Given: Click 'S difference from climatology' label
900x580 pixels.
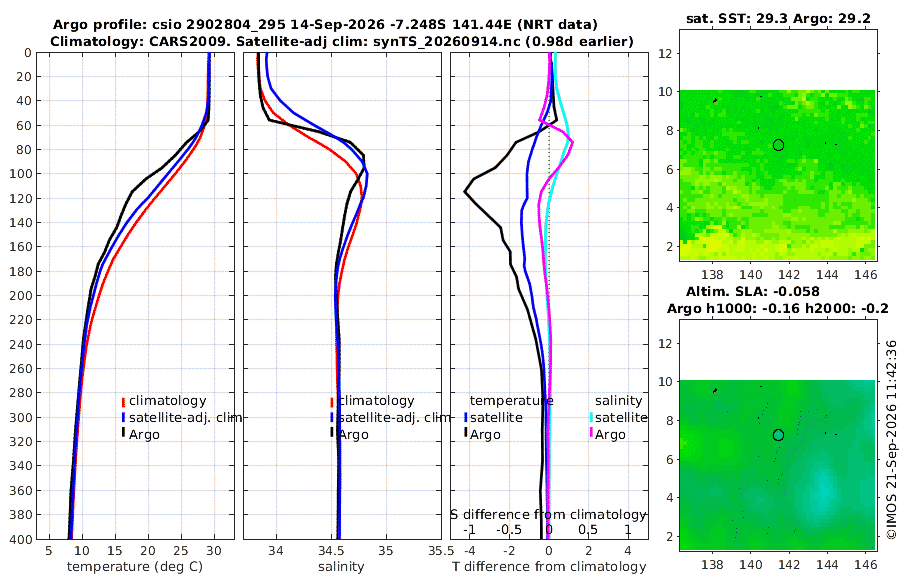Looking at the screenshot, I should pyautogui.click(x=548, y=514).
